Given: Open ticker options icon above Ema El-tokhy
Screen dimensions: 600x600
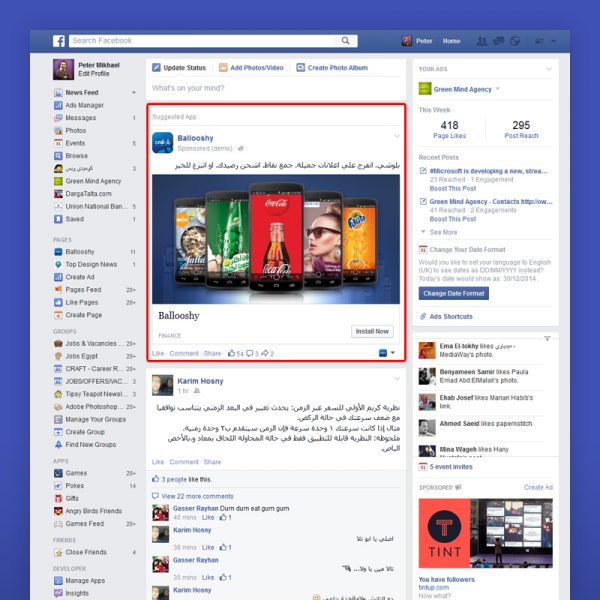Looking at the screenshot, I should (x=548, y=338).
